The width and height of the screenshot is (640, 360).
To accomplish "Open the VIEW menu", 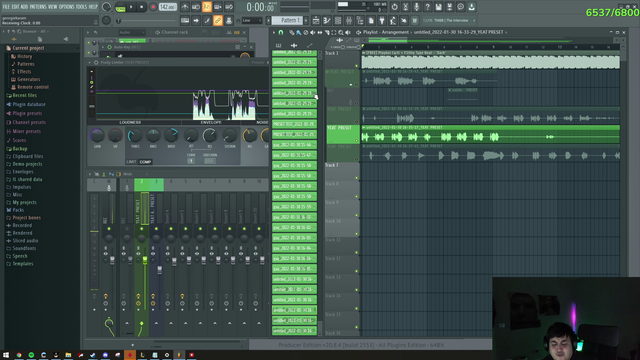I will pos(53,7).
